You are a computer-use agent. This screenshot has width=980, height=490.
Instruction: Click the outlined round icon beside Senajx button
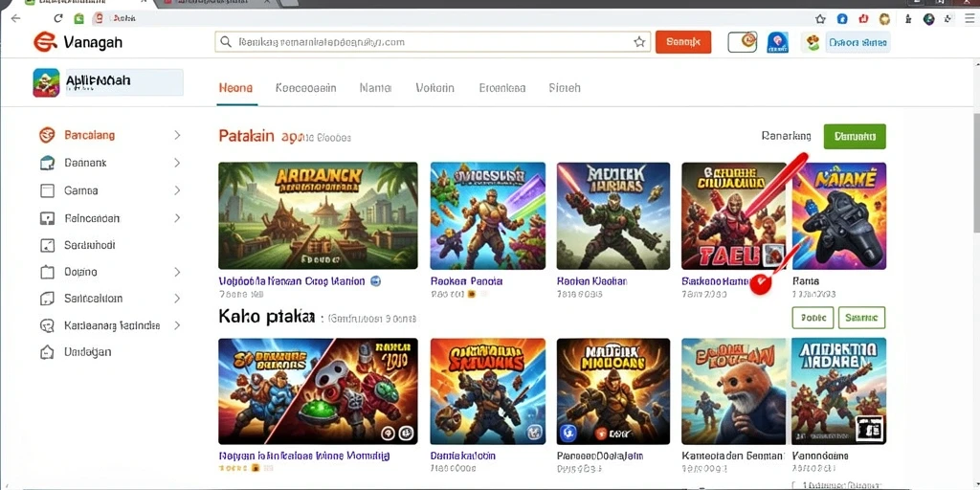[x=743, y=42]
